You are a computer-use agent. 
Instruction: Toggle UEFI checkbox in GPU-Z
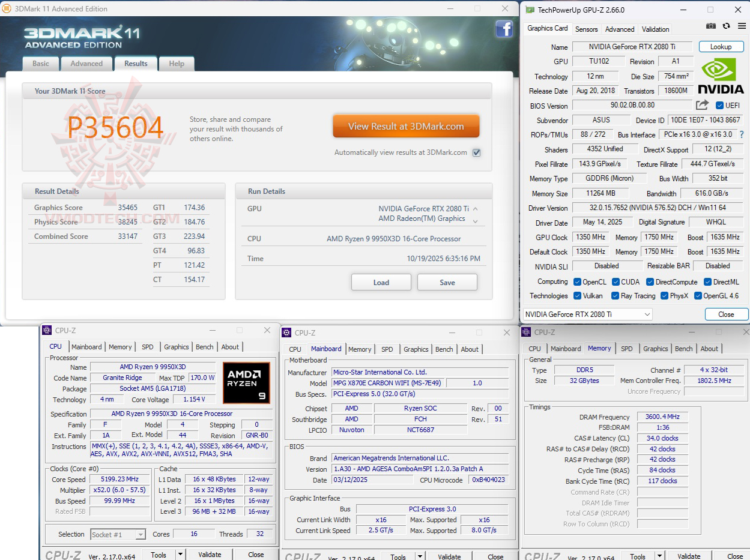(x=720, y=106)
